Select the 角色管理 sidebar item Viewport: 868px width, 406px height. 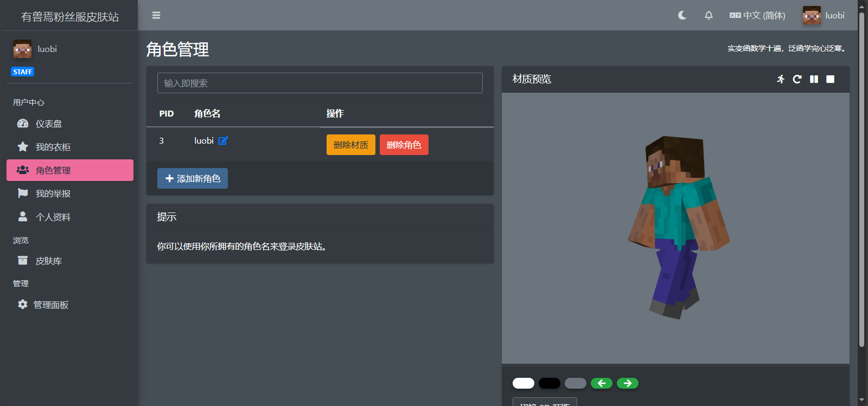(x=70, y=170)
